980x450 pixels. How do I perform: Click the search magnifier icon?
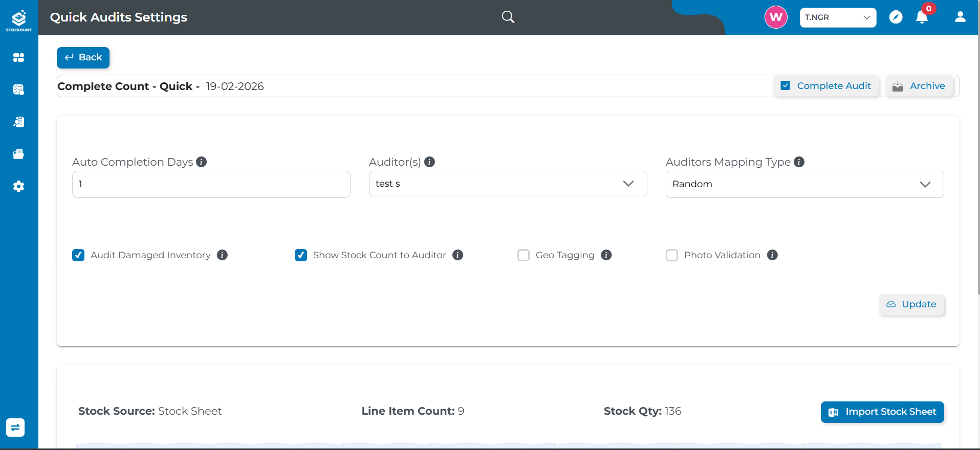pos(508,17)
